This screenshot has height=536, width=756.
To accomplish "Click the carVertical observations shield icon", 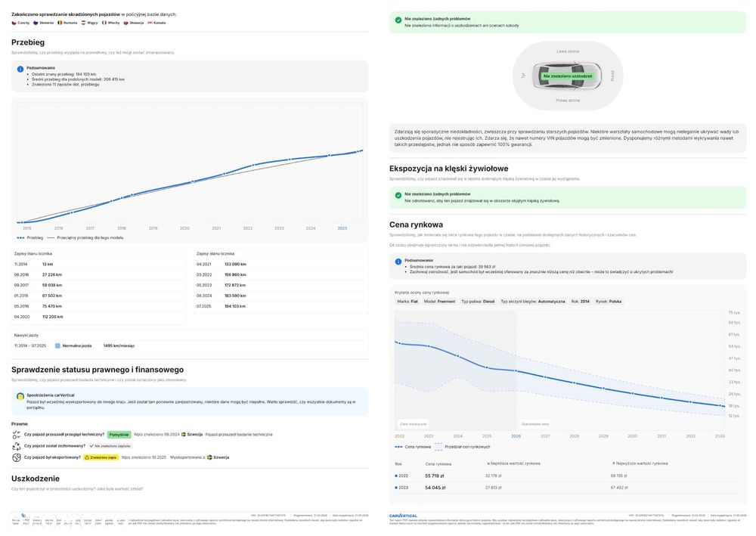I will pos(20,395).
